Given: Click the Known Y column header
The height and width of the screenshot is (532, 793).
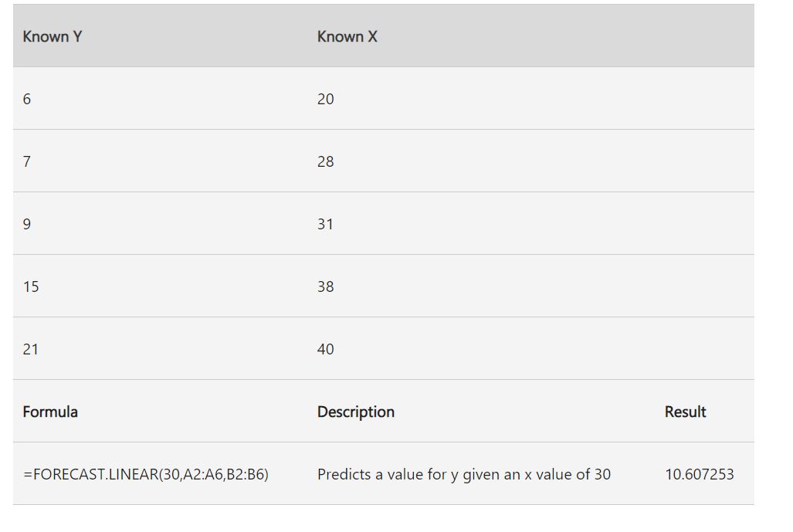Looking at the screenshot, I should click(53, 36).
